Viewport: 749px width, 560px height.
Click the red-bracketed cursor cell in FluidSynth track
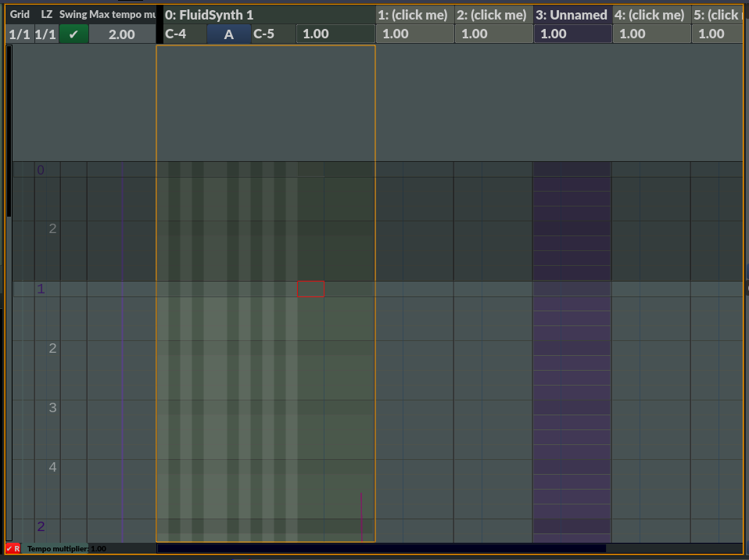point(310,289)
